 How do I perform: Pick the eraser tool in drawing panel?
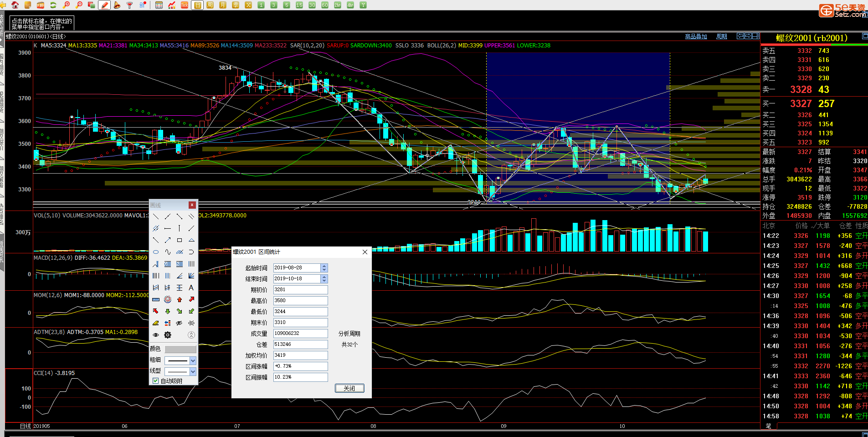point(156,323)
